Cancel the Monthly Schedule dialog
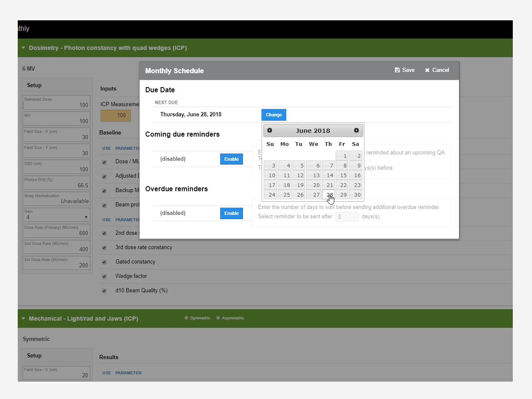Image resolution: width=532 pixels, height=399 pixels. tap(437, 70)
